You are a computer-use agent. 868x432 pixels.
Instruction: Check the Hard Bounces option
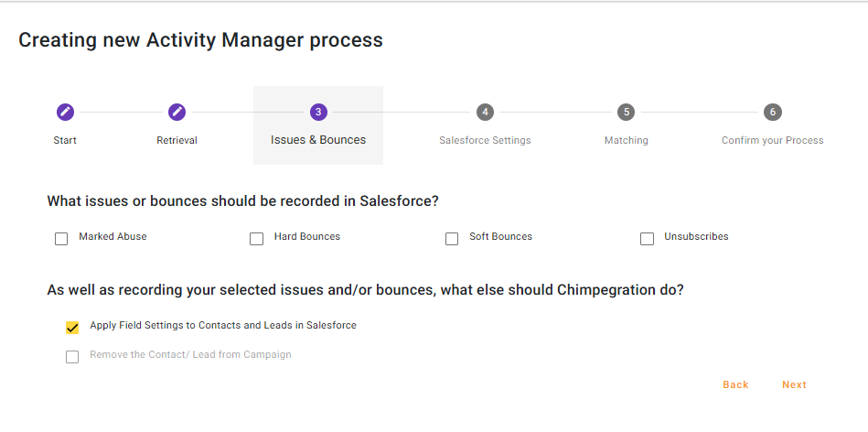click(x=257, y=239)
